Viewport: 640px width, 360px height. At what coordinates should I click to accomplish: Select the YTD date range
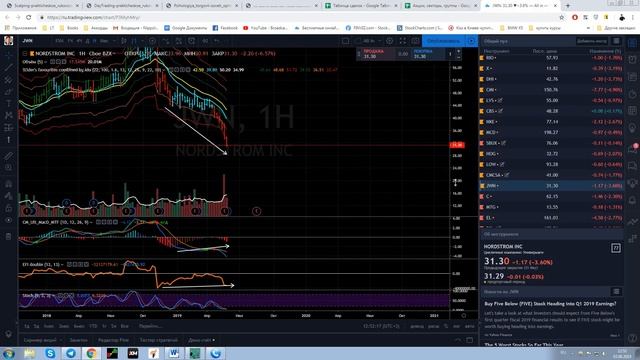(x=93, y=326)
